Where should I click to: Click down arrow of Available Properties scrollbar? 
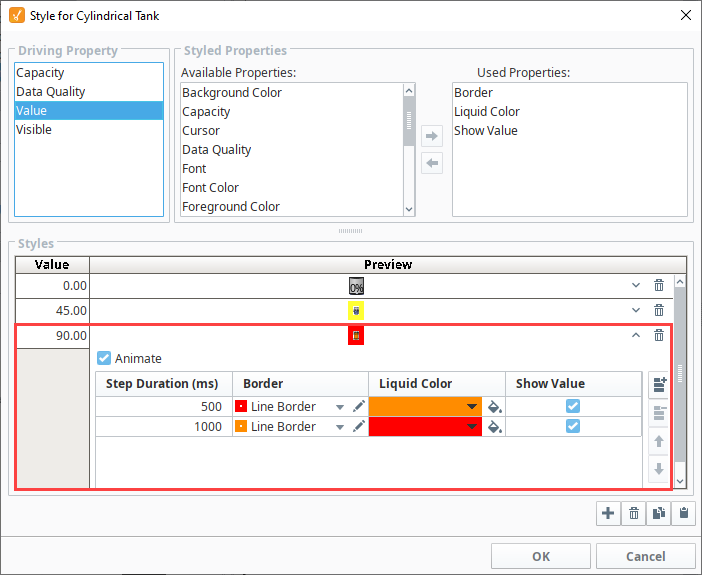(409, 209)
